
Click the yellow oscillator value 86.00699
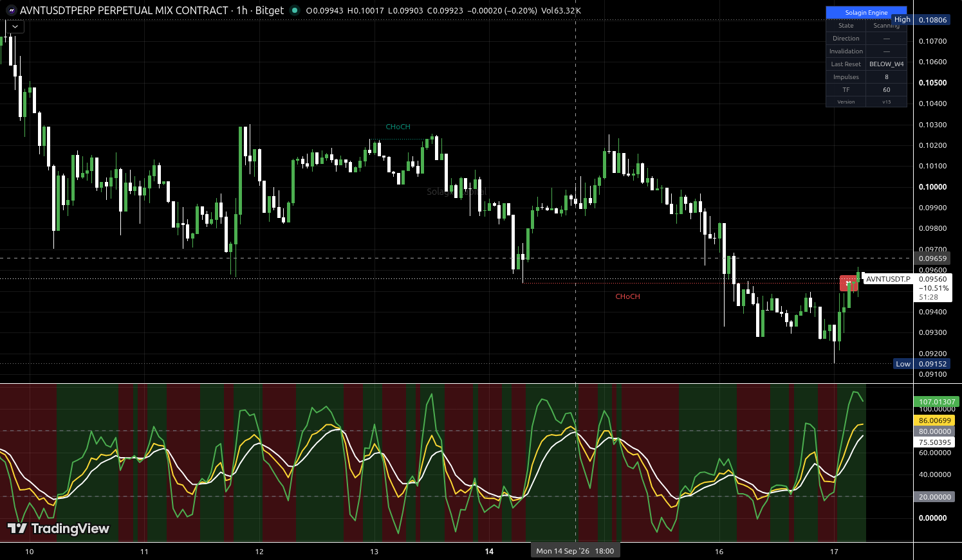(934, 420)
